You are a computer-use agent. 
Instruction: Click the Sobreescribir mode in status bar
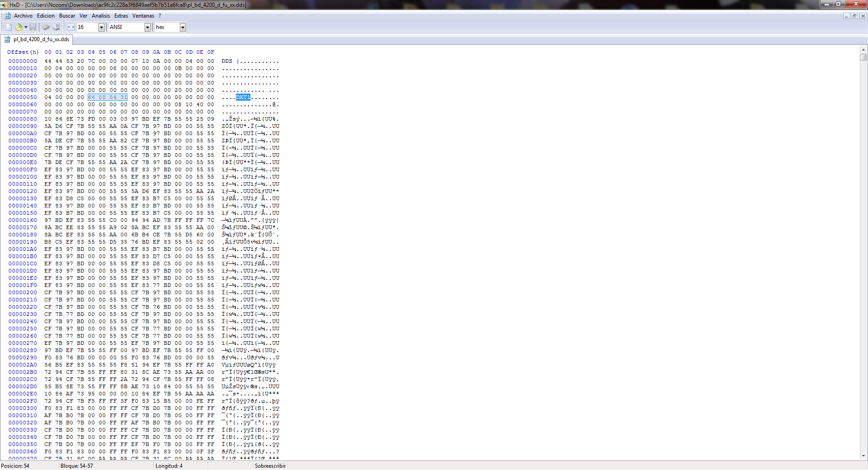pos(270,466)
